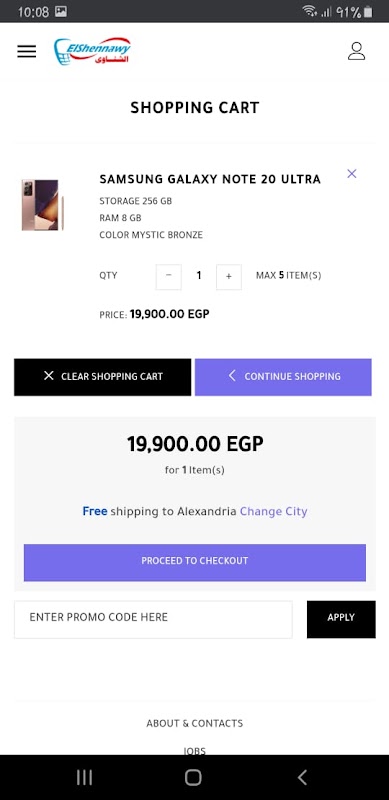Click the Samsung phone thumbnail
Viewport: 389px width, 800px height.
[43, 205]
